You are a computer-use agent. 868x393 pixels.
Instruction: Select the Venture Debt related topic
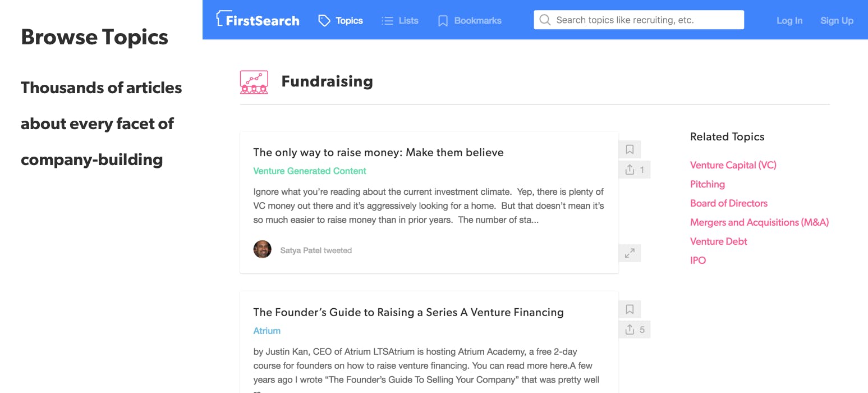pos(718,241)
